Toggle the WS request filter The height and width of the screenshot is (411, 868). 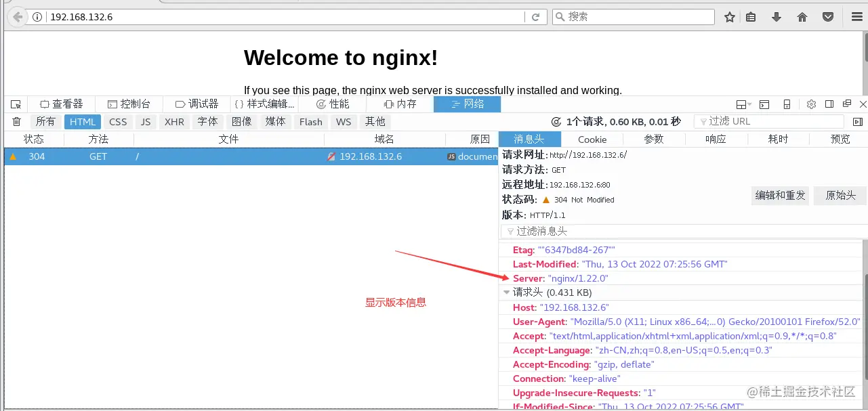[344, 122]
